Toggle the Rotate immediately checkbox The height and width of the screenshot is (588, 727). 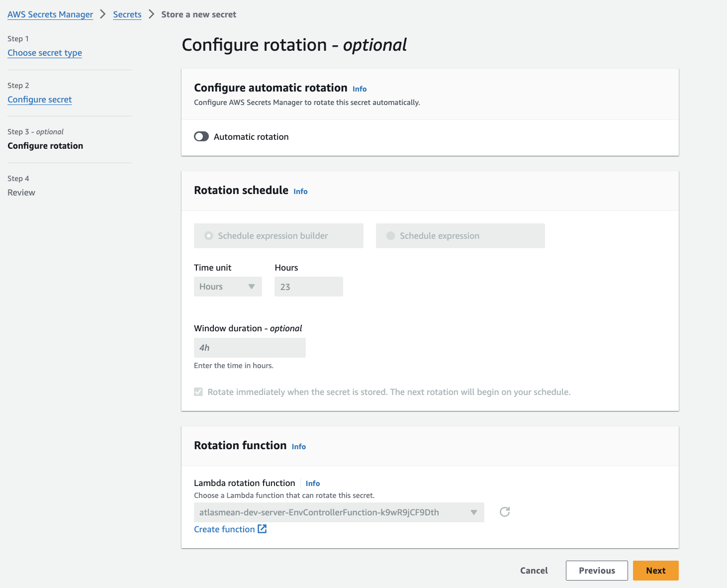pyautogui.click(x=198, y=392)
